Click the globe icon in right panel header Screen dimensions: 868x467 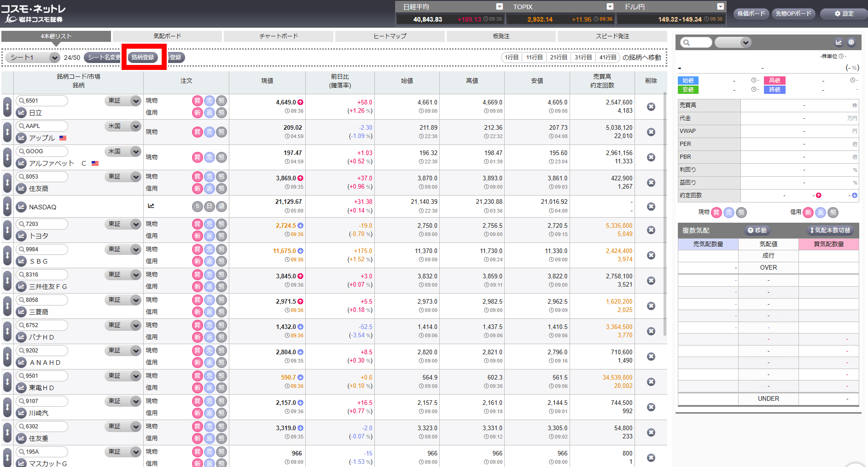click(x=851, y=42)
